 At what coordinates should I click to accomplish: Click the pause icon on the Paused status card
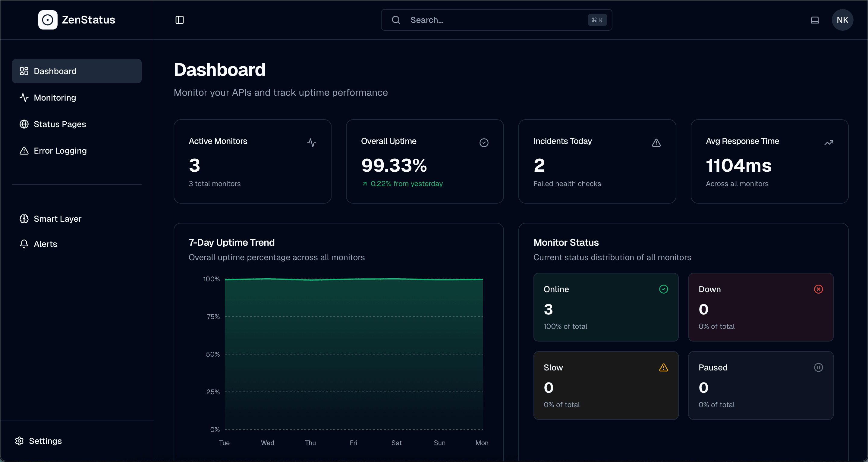point(819,367)
